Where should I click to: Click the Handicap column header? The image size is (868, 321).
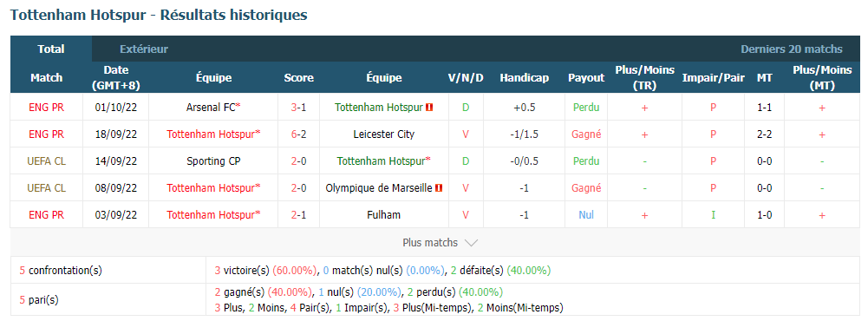click(x=525, y=78)
